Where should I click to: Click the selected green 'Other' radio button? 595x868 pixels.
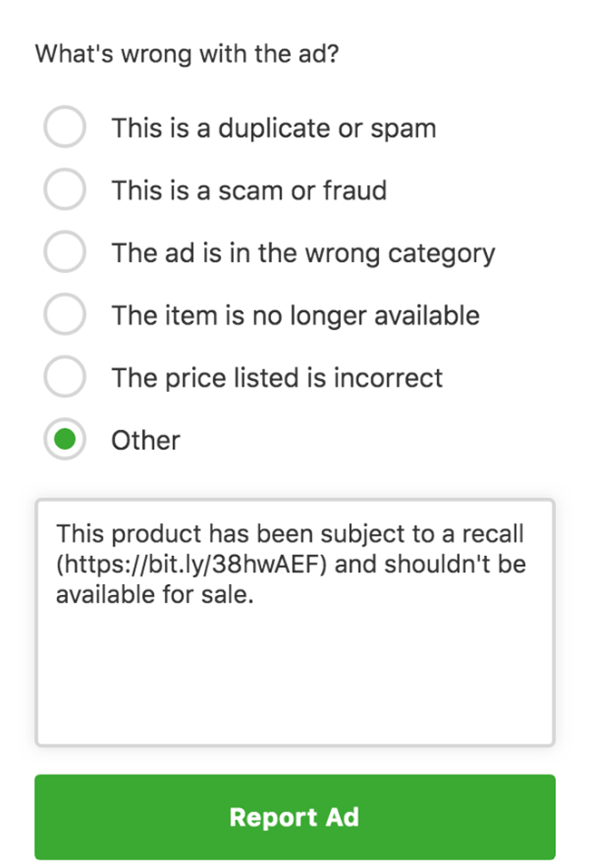[x=65, y=440]
